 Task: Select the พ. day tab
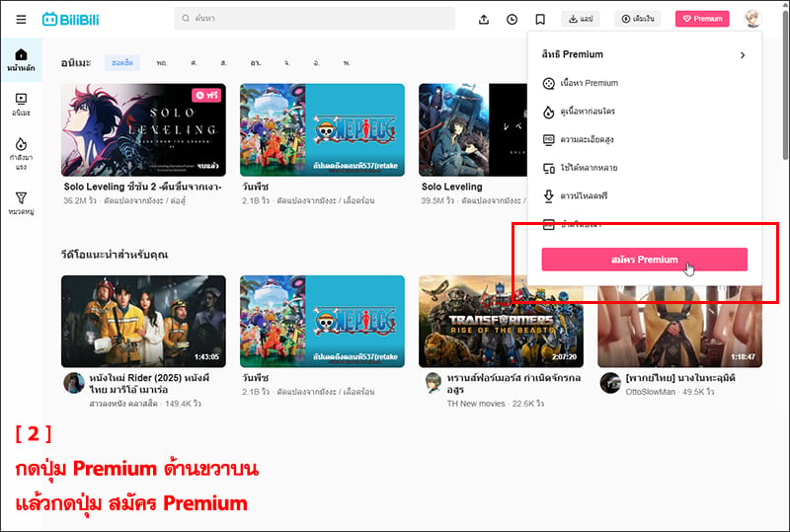pyautogui.click(x=347, y=63)
